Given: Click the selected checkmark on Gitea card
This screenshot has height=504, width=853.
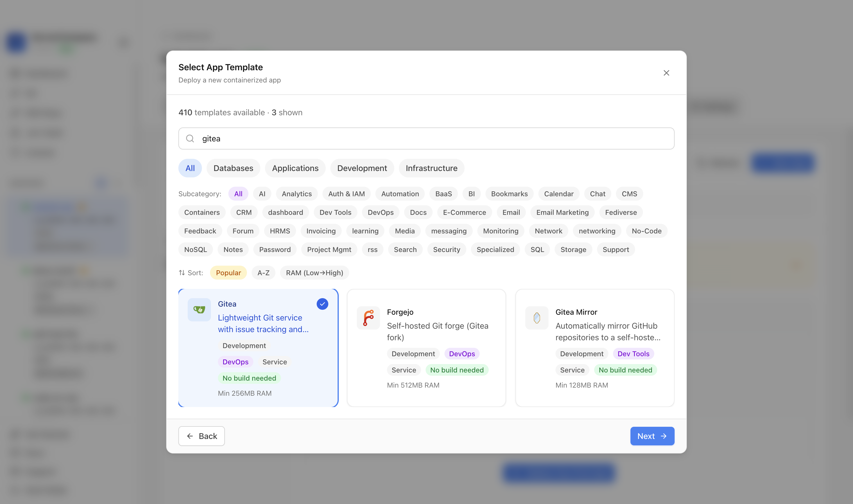Looking at the screenshot, I should (x=322, y=304).
